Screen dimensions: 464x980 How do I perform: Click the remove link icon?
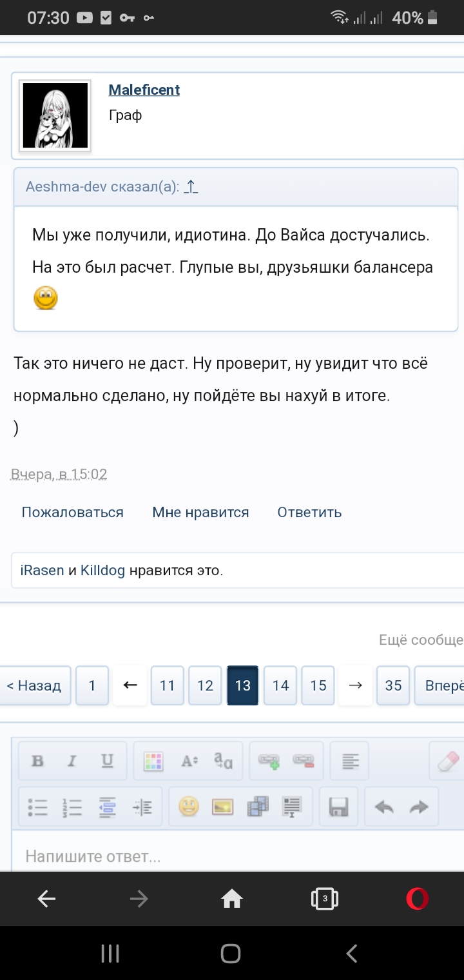(304, 761)
